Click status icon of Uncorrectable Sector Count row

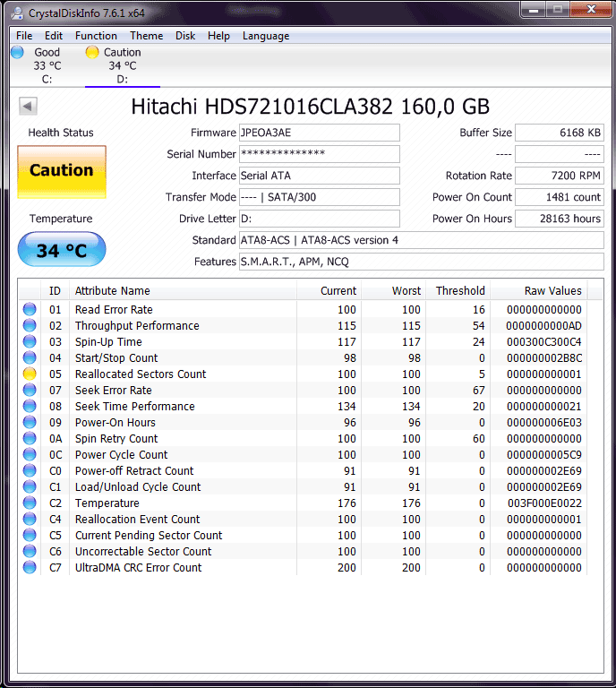30,551
